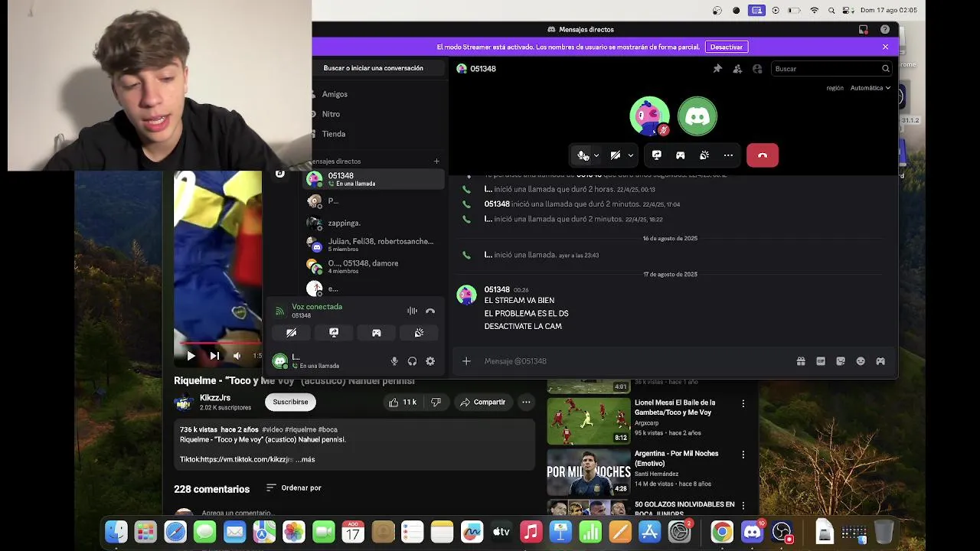
Task: Toggle camera button in voice panel
Action: (x=291, y=333)
